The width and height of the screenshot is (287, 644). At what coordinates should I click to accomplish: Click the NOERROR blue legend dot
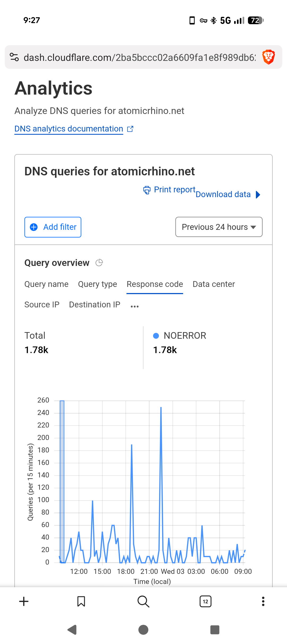[156, 336]
